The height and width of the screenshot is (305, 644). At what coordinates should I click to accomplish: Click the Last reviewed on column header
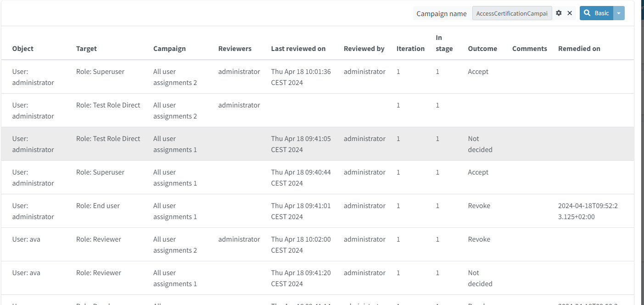point(298,49)
